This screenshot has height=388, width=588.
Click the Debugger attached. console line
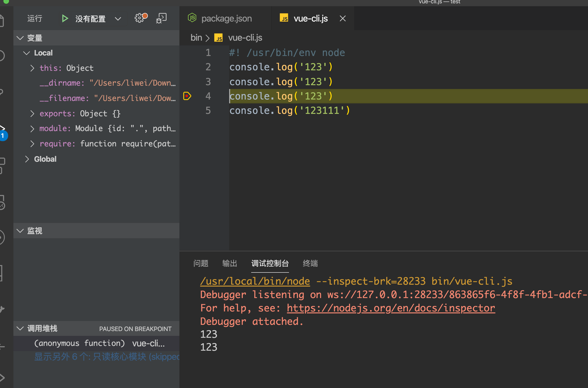(x=252, y=321)
